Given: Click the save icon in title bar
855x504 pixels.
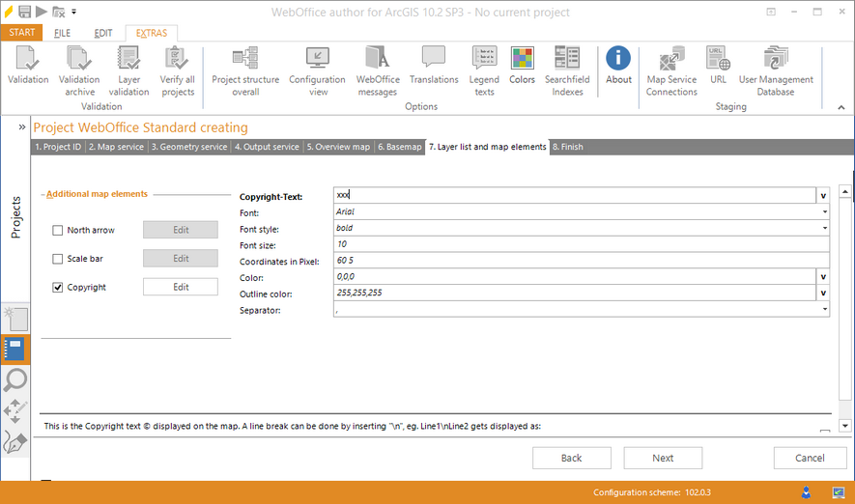Looking at the screenshot, I should 24,11.
